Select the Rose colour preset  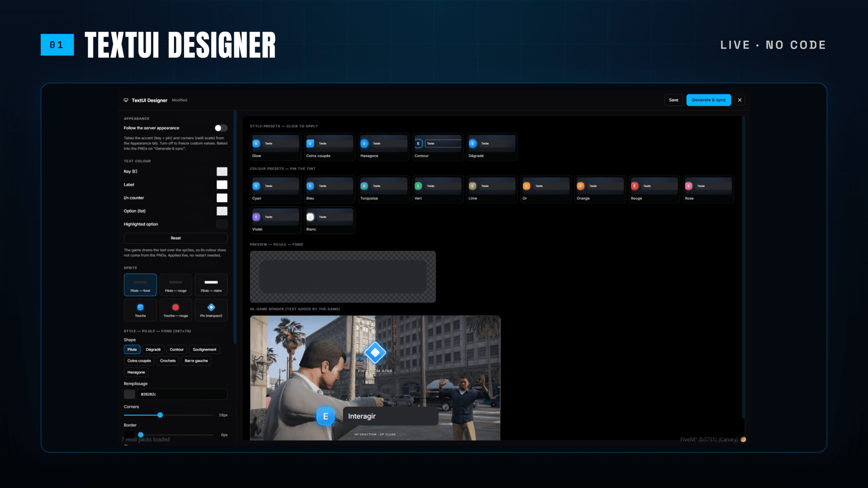pos(708,190)
